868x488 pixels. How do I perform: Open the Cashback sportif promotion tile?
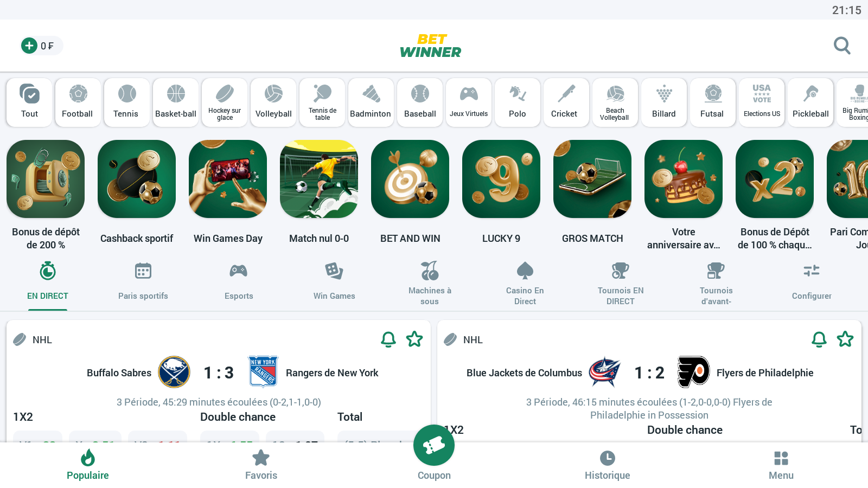(137, 192)
